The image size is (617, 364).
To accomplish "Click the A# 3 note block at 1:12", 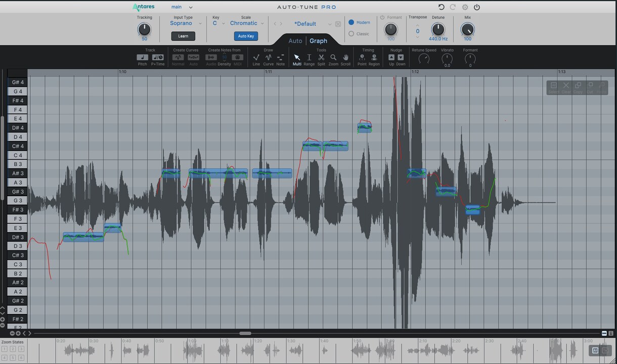I will [417, 173].
